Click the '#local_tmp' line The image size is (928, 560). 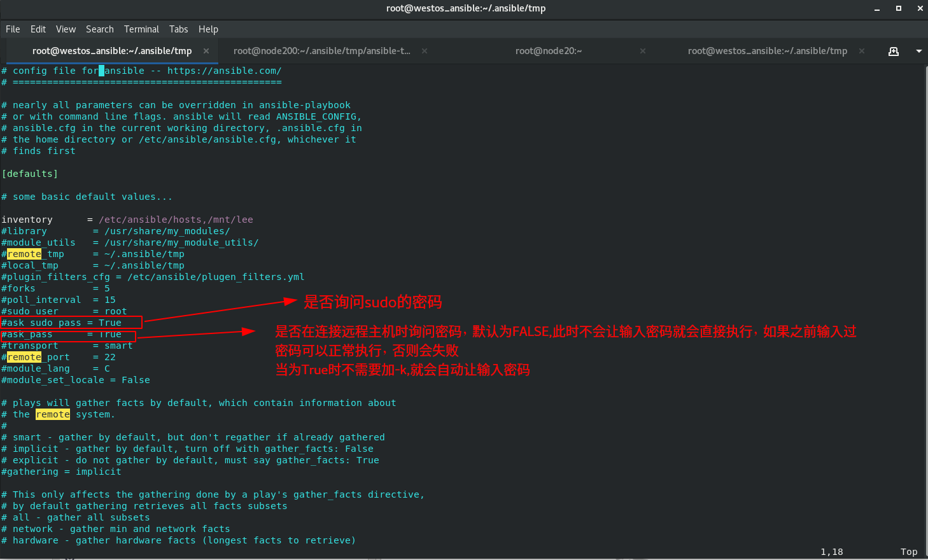pyautogui.click(x=93, y=265)
